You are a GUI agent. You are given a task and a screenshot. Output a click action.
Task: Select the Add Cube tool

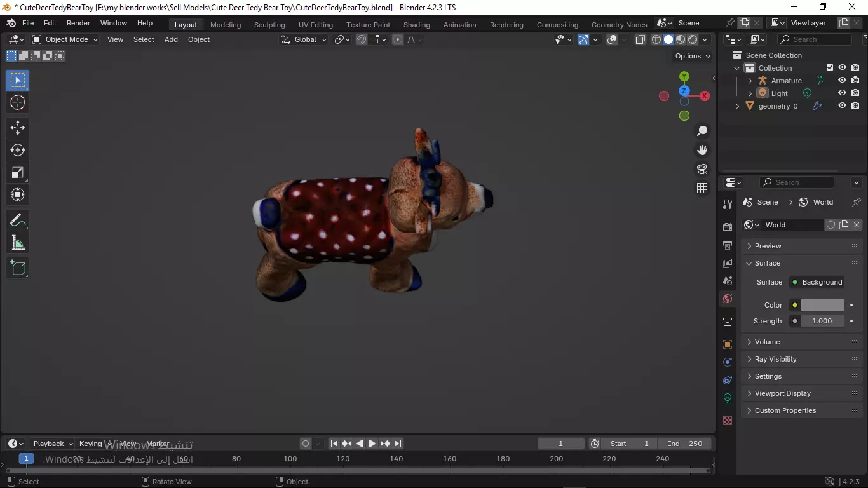[x=18, y=268]
